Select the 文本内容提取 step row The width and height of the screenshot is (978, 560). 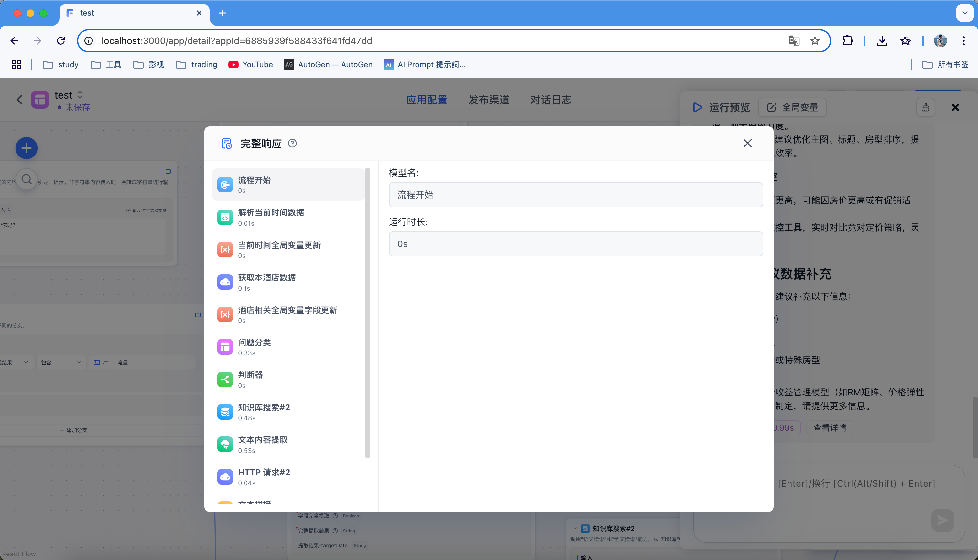tap(288, 445)
